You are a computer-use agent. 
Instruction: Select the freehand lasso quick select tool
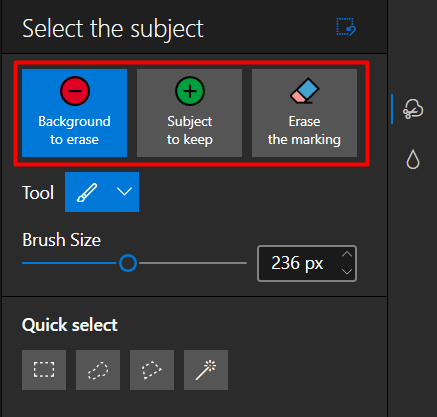tap(98, 370)
